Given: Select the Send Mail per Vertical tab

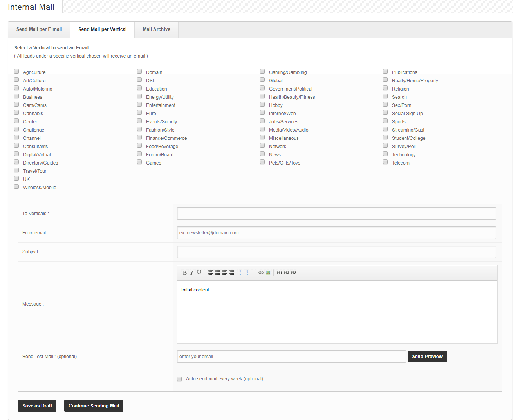Looking at the screenshot, I should [x=102, y=29].
